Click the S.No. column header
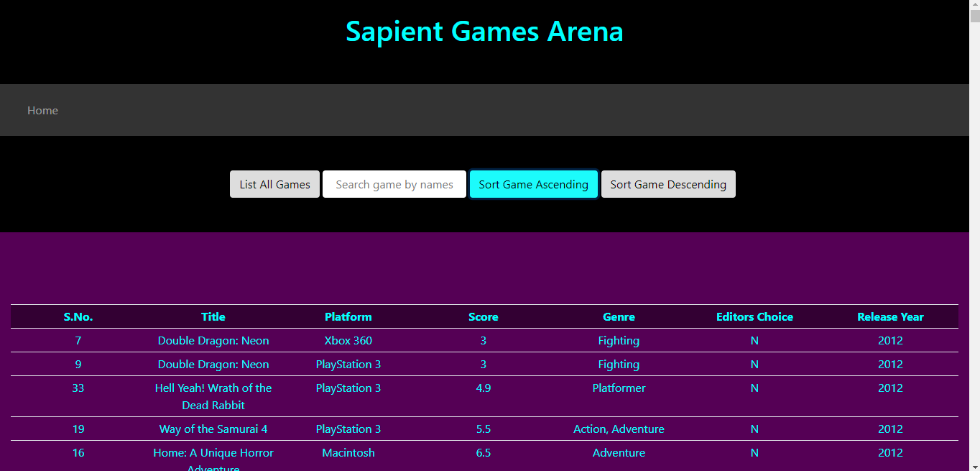The image size is (980, 471). coord(78,316)
